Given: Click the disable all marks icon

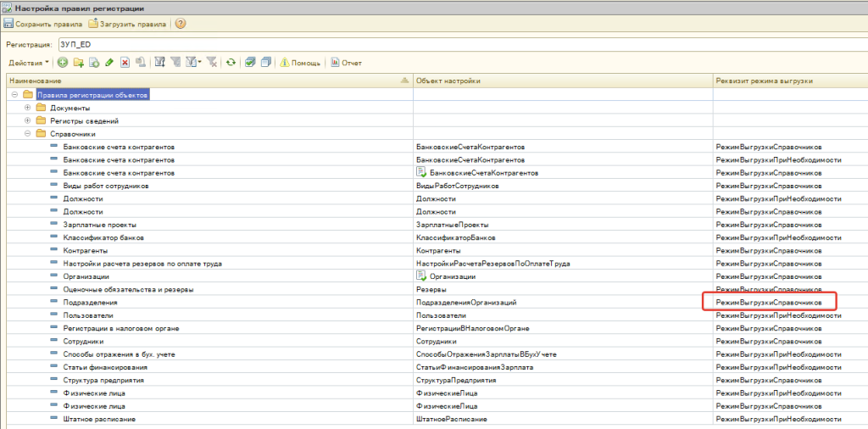Looking at the screenshot, I should 265,63.
